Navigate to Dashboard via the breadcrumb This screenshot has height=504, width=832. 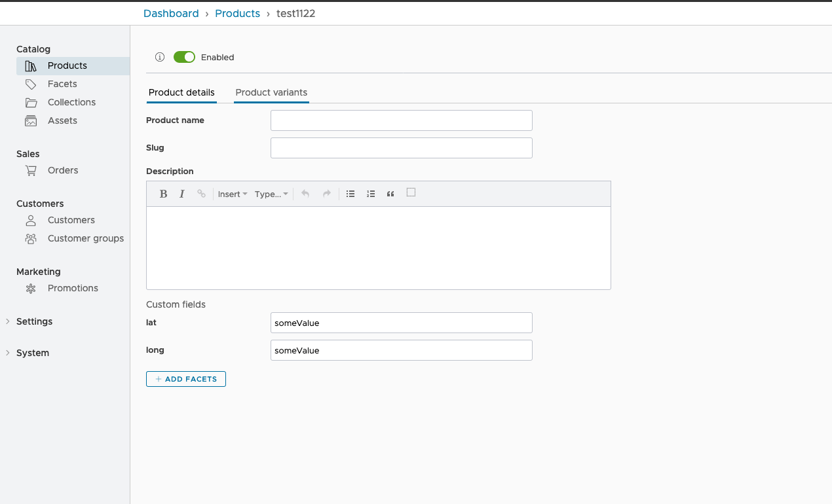tap(171, 13)
